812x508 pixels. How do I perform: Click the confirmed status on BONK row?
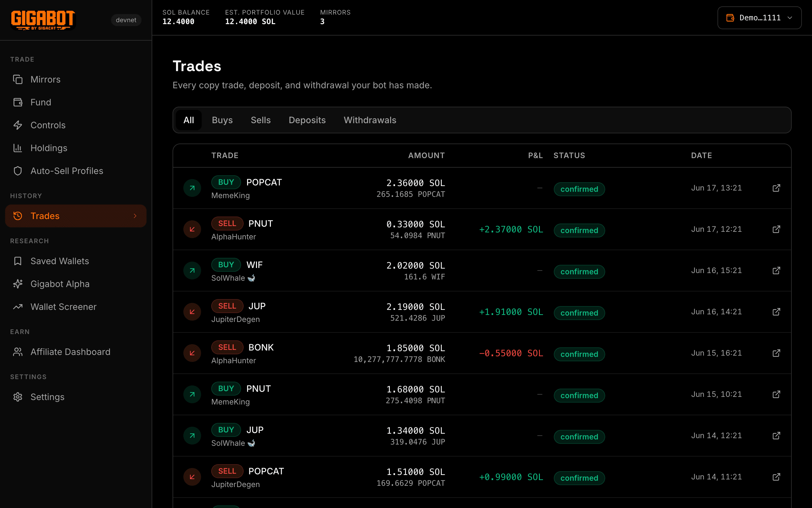(579, 354)
